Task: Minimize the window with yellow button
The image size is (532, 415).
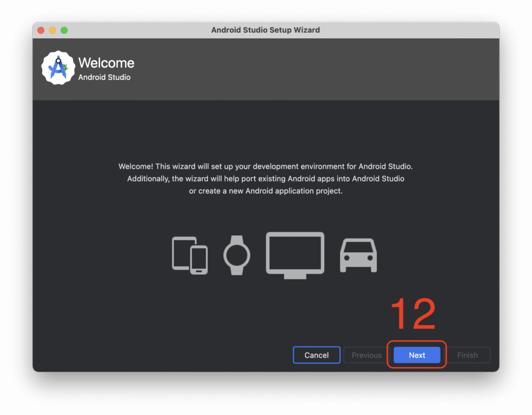Action: click(x=52, y=30)
